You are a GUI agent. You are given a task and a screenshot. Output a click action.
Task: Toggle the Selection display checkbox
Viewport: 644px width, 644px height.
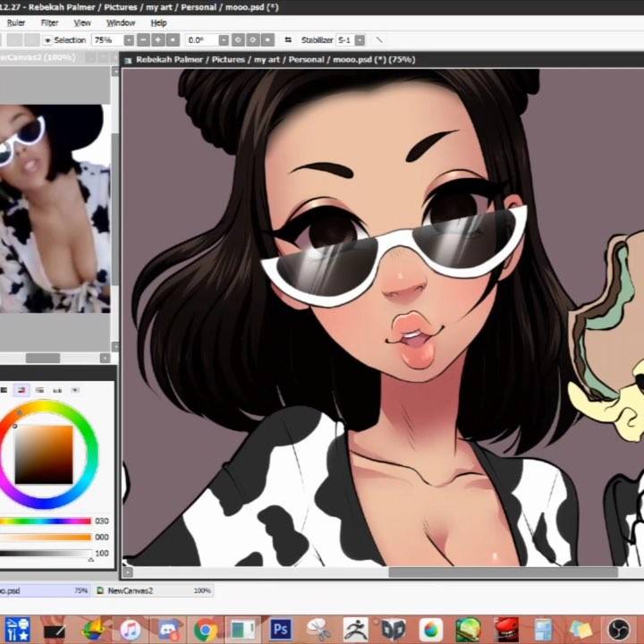[47, 40]
